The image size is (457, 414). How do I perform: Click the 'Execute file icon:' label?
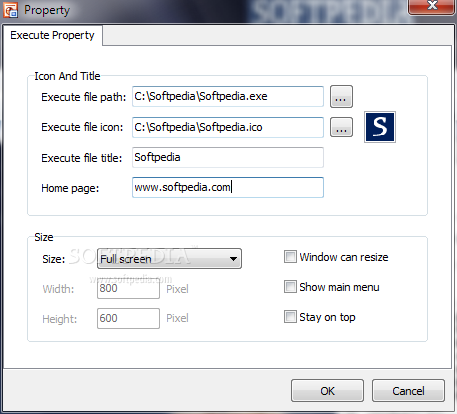pyautogui.click(x=82, y=127)
